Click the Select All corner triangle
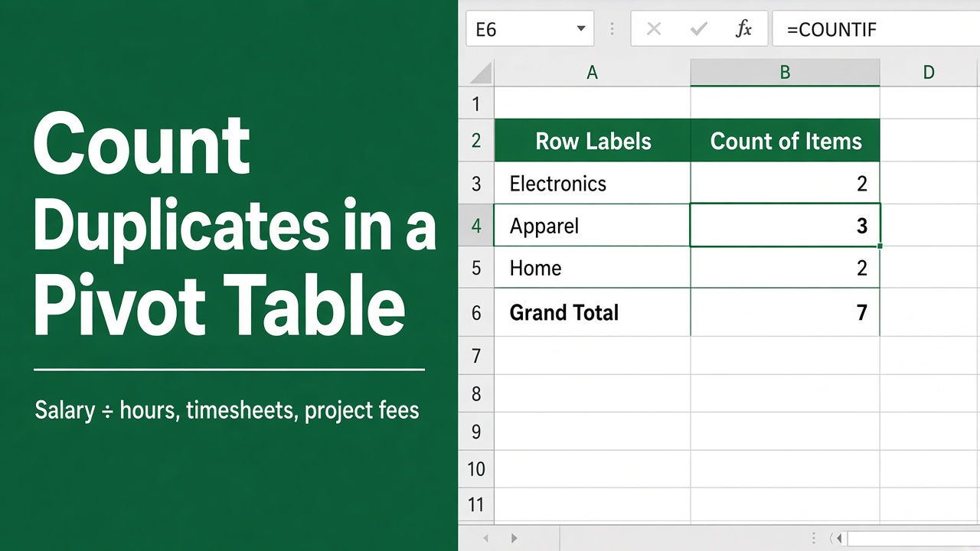This screenshot has width=980, height=551. 480,73
